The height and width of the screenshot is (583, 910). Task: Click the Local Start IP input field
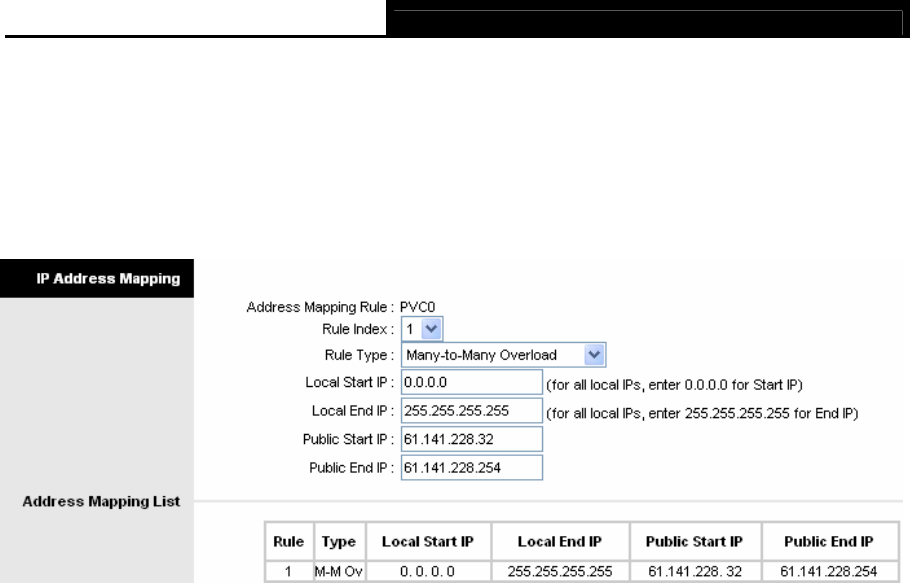472,382
